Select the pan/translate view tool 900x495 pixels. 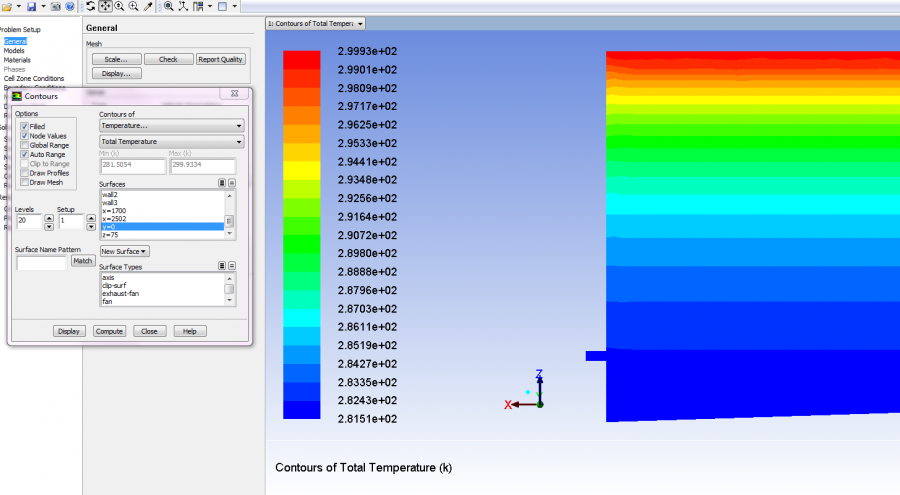pos(105,7)
